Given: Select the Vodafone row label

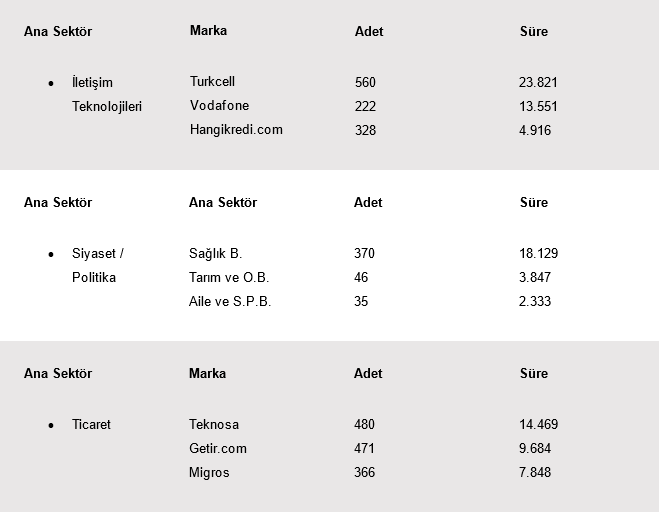Looking at the screenshot, I should click(219, 106).
